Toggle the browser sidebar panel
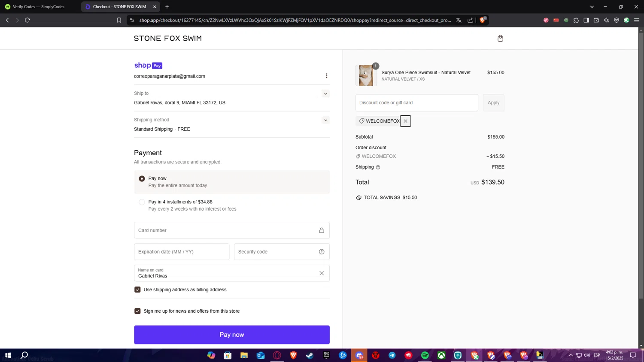This screenshot has height=362, width=644. pos(586,20)
